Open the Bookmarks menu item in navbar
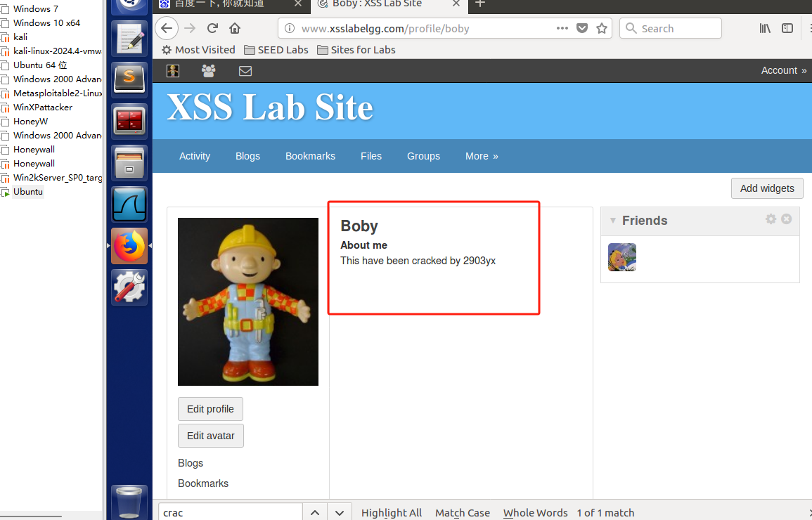 [x=310, y=156]
